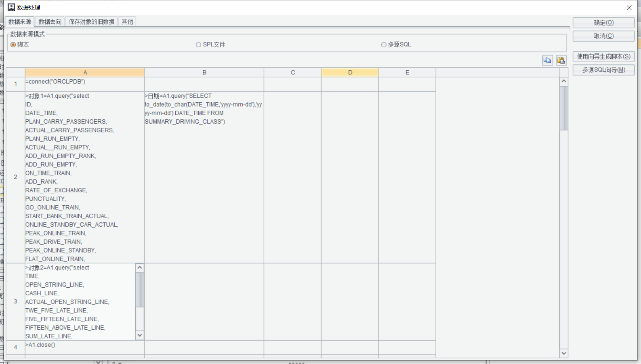
Task: Click the grid's vertical scrollbar thumb
Action: click(564, 108)
